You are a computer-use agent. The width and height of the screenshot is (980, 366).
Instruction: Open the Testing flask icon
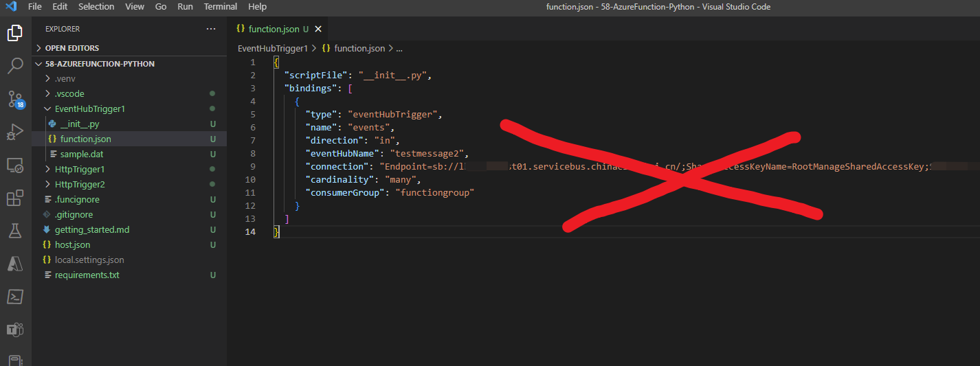point(15,231)
